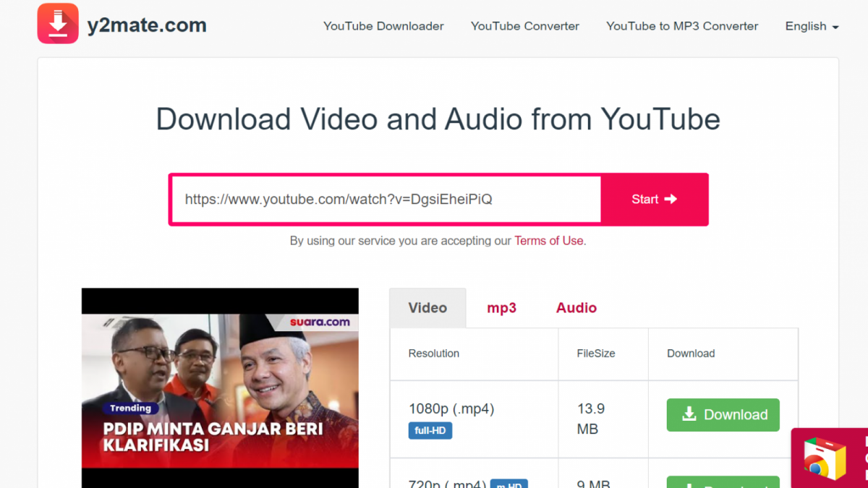Click the Trending label on the thumbnail
Screen dimensions: 868x488
[130, 408]
